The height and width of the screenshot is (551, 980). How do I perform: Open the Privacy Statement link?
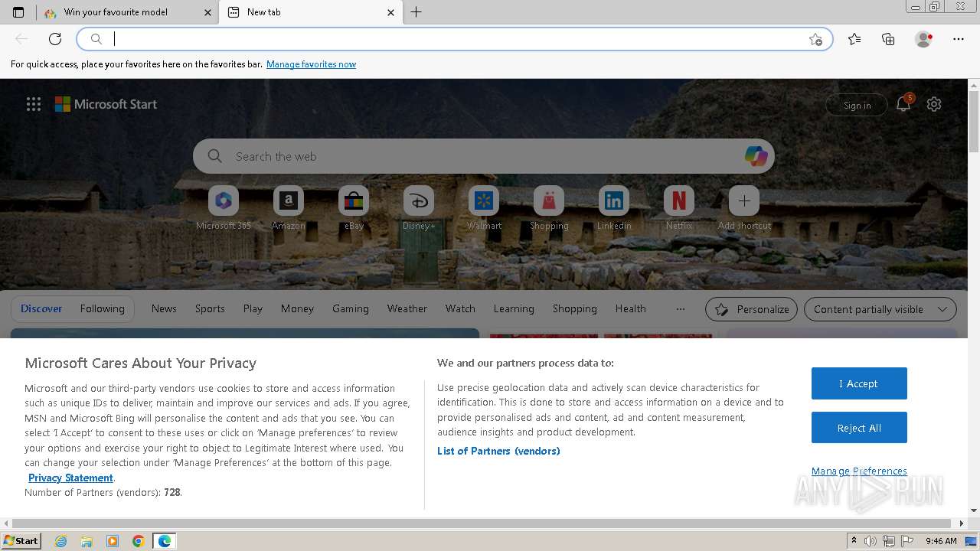[x=70, y=478]
